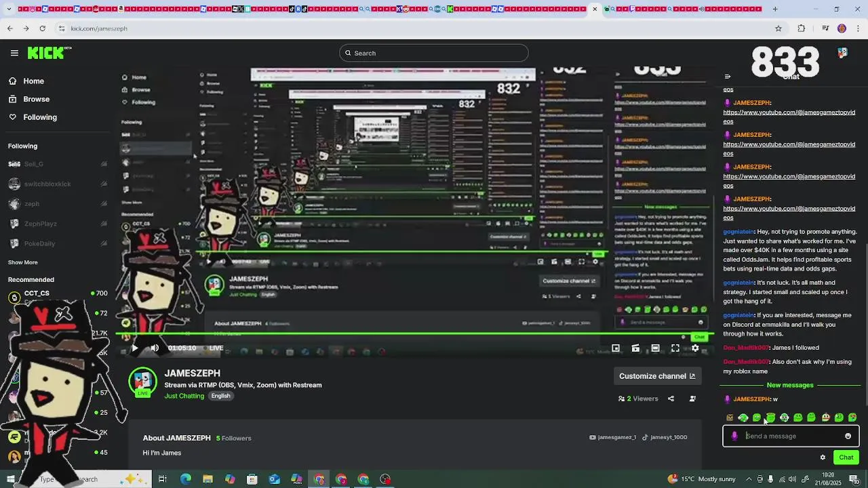This screenshot has width=868, height=488.
Task: Play the stream video
Action: pyautogui.click(x=134, y=348)
